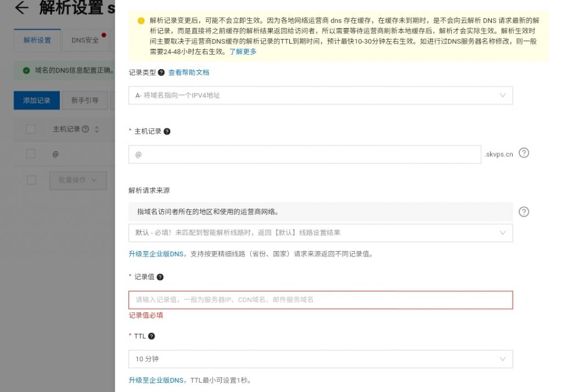This screenshot has height=392, width=562.
Task: Check the select-all checkbox in the table header
Action: [x=31, y=129]
